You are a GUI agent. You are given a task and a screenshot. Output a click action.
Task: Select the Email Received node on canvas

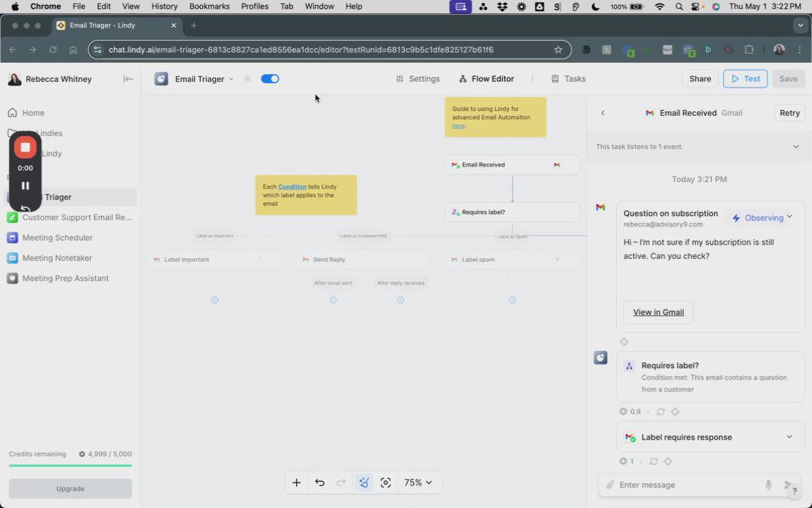[512, 165]
